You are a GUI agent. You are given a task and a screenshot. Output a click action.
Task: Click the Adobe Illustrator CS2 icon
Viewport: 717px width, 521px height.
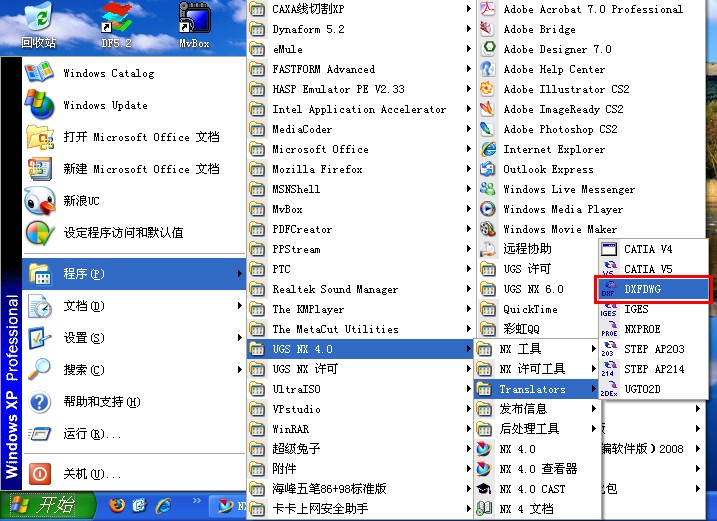487,89
